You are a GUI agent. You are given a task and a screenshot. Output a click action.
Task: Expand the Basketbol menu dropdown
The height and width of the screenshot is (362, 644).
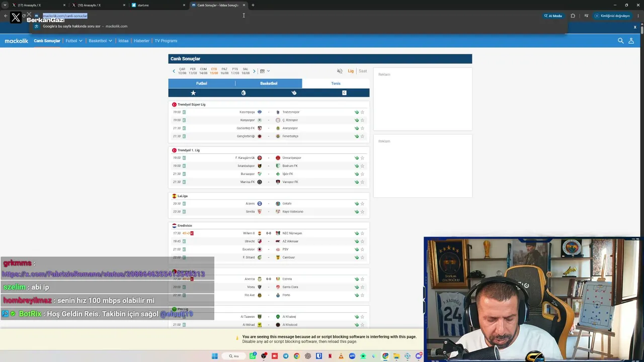tap(101, 41)
